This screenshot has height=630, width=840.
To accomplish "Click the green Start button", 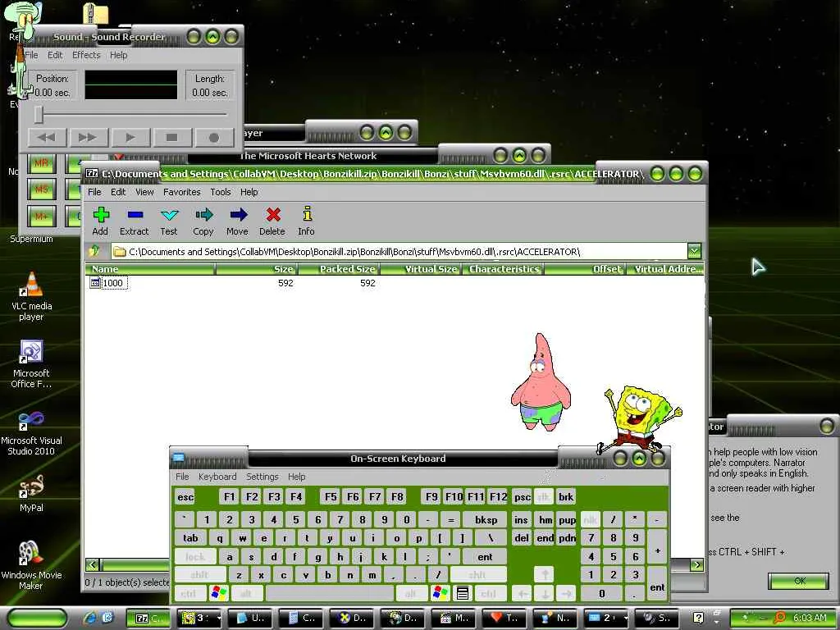I will tap(38, 619).
